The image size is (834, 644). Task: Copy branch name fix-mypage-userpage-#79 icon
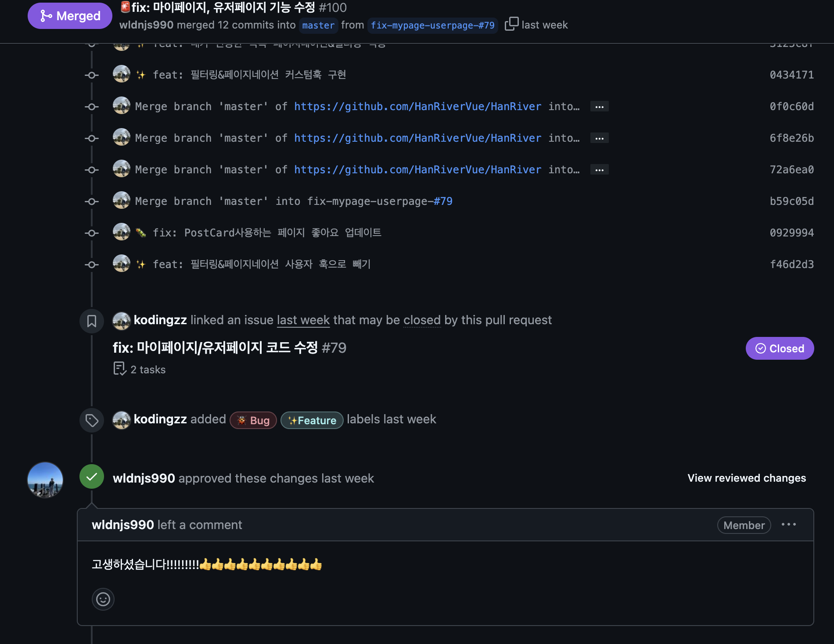point(511,24)
